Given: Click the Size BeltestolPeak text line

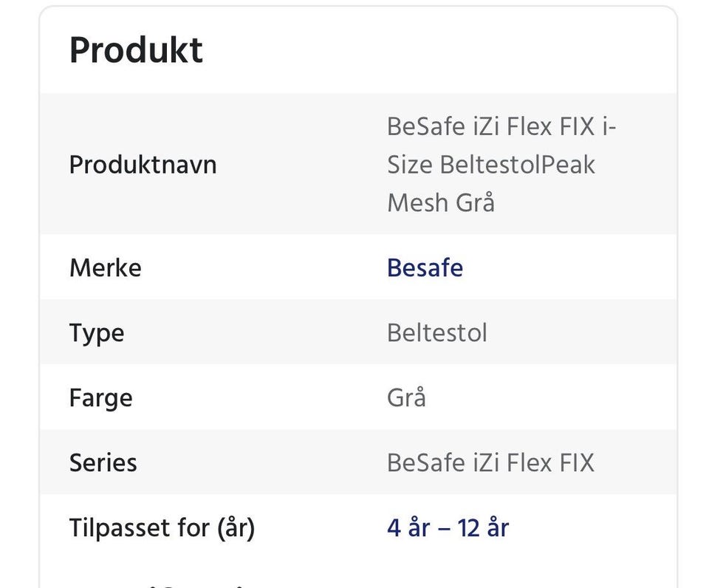Looking at the screenshot, I should [x=490, y=164].
